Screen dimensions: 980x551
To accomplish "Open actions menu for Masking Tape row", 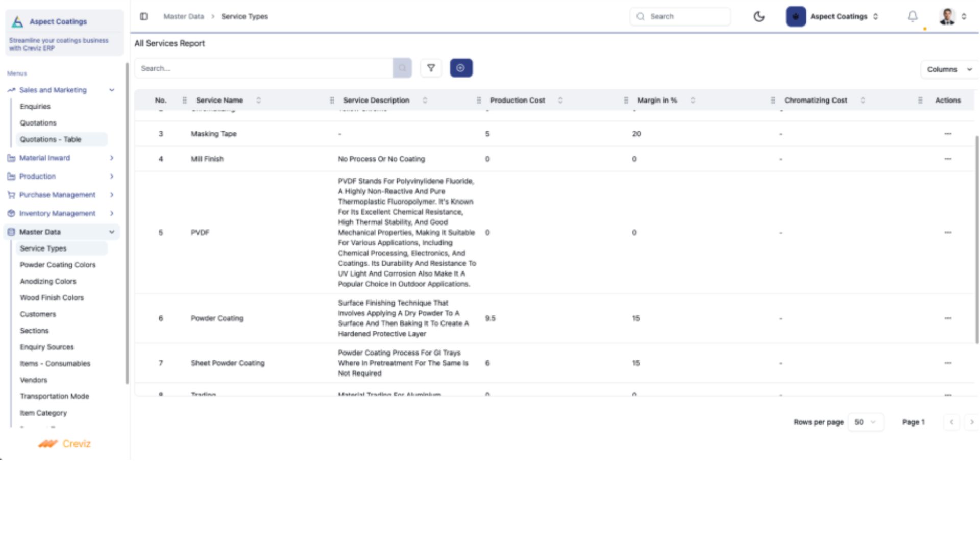I will coord(947,134).
